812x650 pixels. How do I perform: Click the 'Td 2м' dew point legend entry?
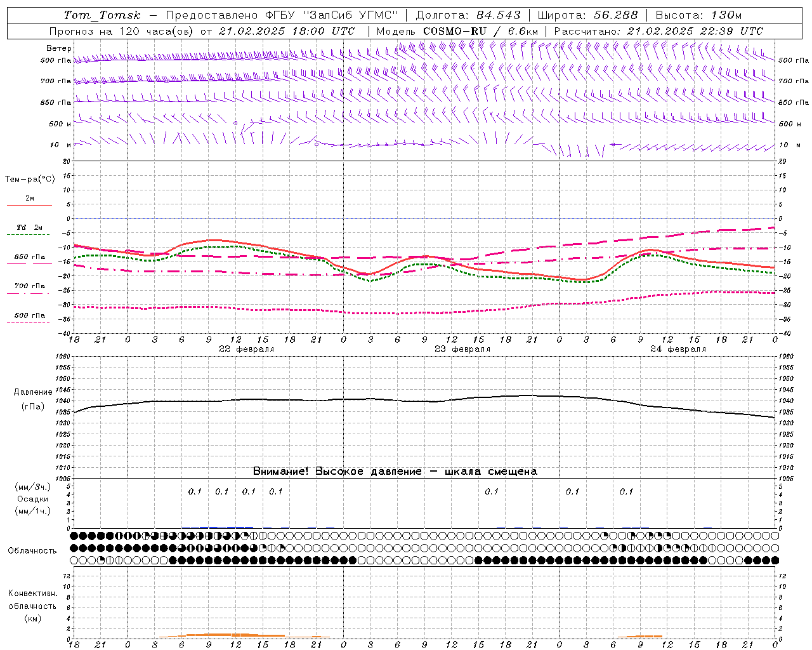click(30, 227)
